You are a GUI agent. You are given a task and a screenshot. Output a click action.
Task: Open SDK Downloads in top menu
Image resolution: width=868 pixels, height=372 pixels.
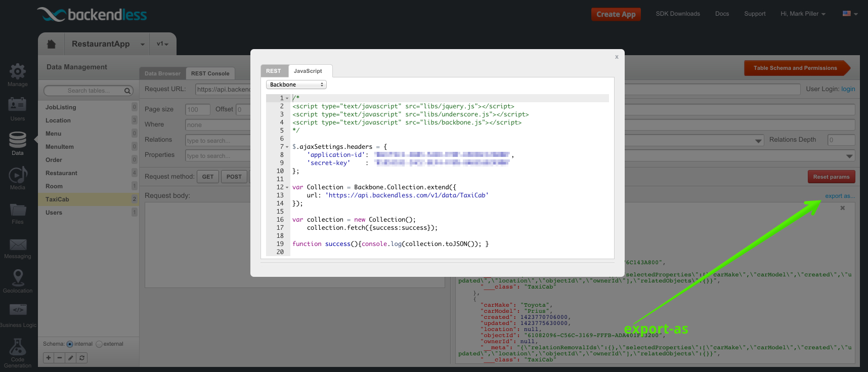click(678, 14)
